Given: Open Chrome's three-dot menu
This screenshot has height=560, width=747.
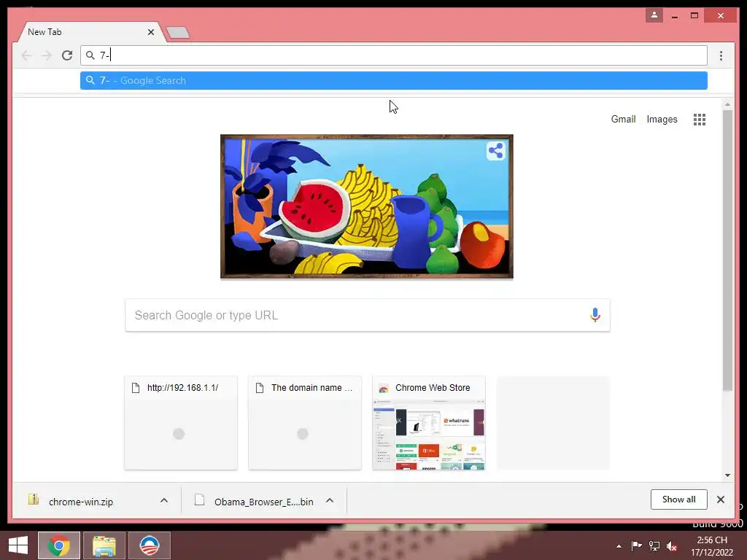Looking at the screenshot, I should [721, 55].
